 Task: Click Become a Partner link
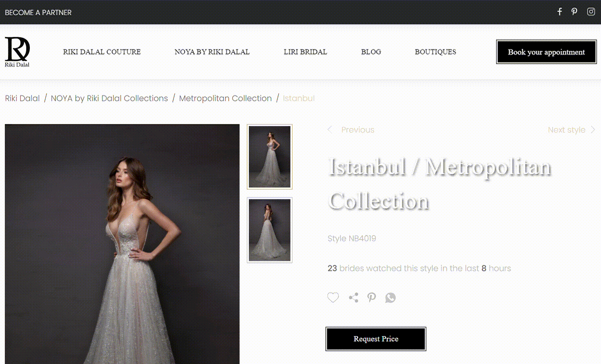[x=38, y=12]
